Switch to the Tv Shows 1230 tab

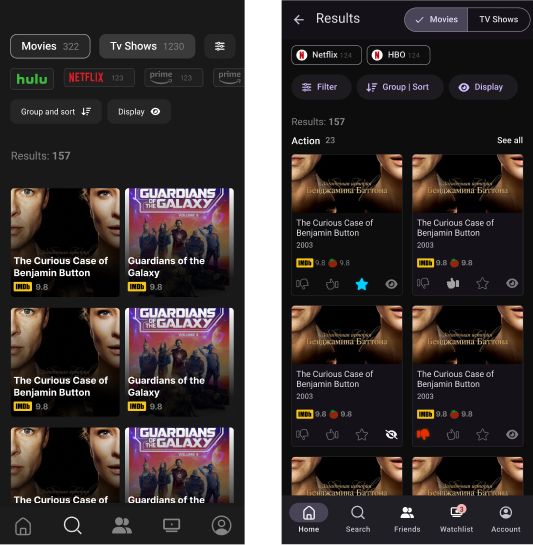tap(147, 46)
